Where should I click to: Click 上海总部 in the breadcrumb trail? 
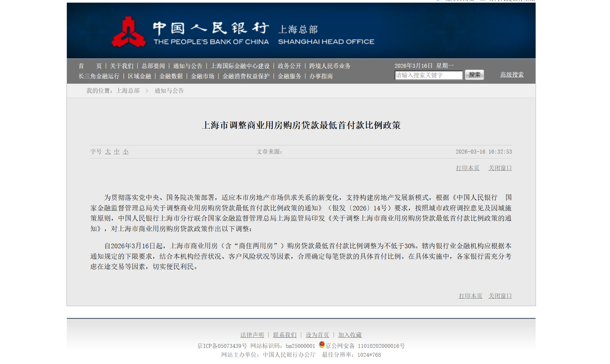click(x=128, y=90)
